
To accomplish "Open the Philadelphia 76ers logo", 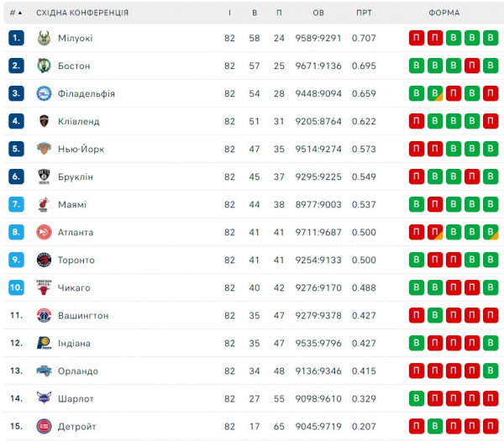I will [44, 93].
